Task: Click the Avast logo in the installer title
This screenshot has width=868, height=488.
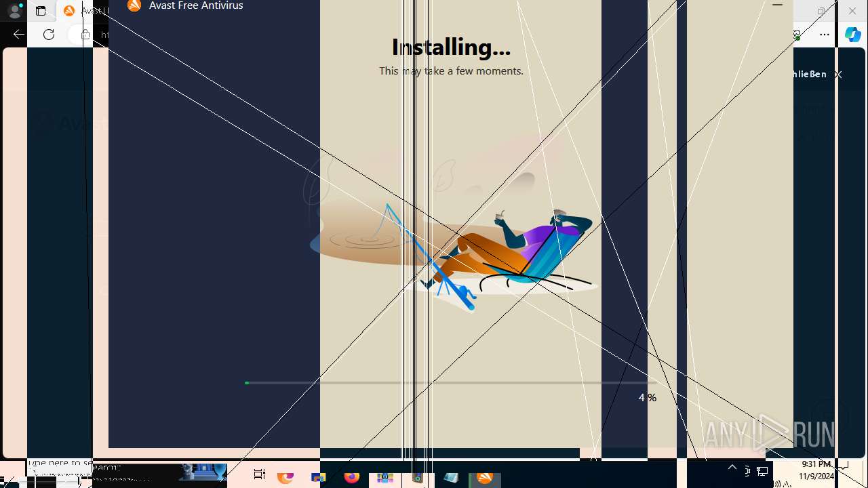Action: tap(134, 5)
